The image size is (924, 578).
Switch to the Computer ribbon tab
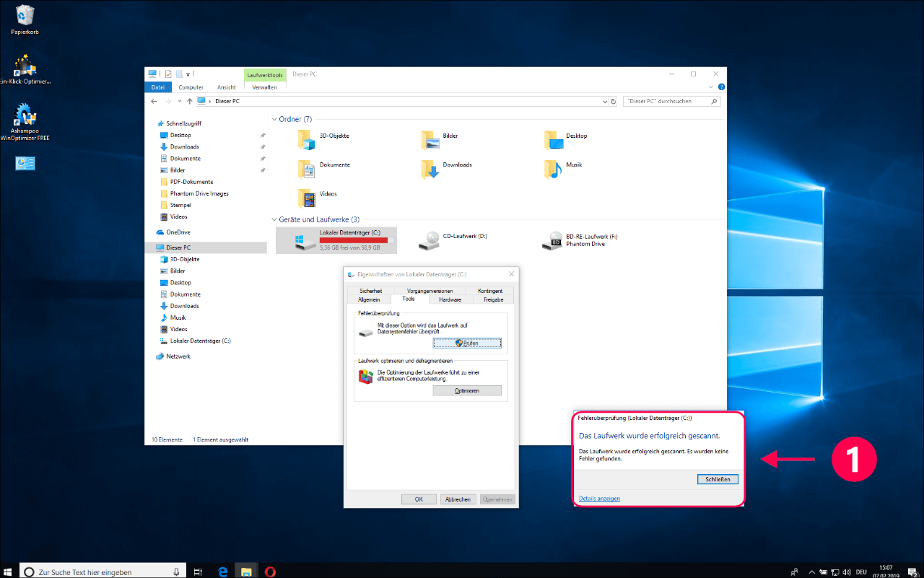191,87
